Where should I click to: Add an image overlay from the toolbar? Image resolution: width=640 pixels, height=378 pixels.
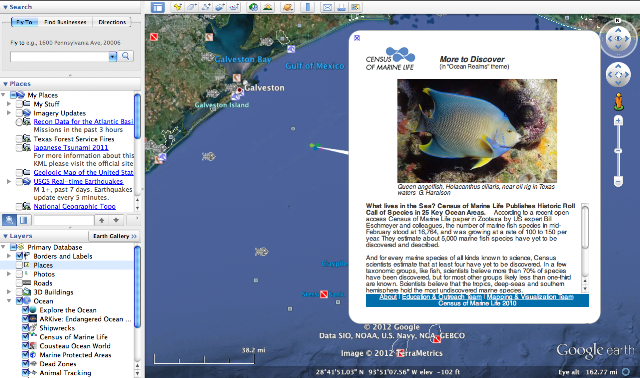pos(220,7)
